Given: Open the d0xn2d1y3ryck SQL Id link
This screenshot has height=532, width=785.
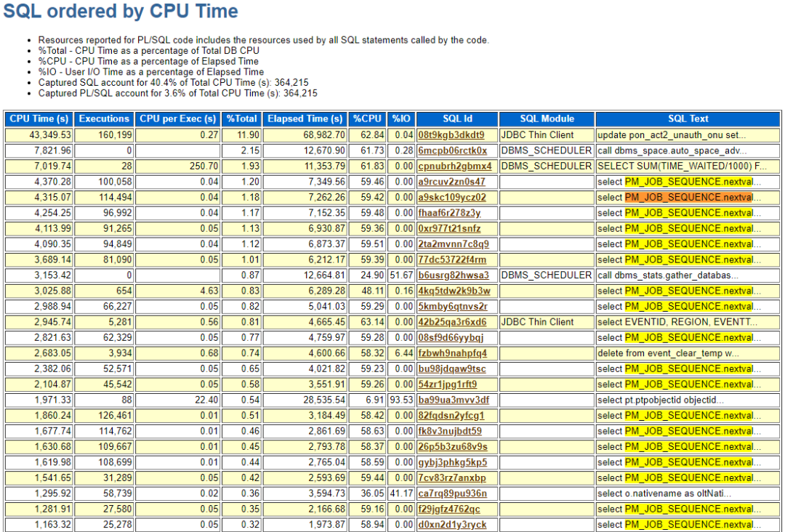Looking at the screenshot, I should coord(452,525).
